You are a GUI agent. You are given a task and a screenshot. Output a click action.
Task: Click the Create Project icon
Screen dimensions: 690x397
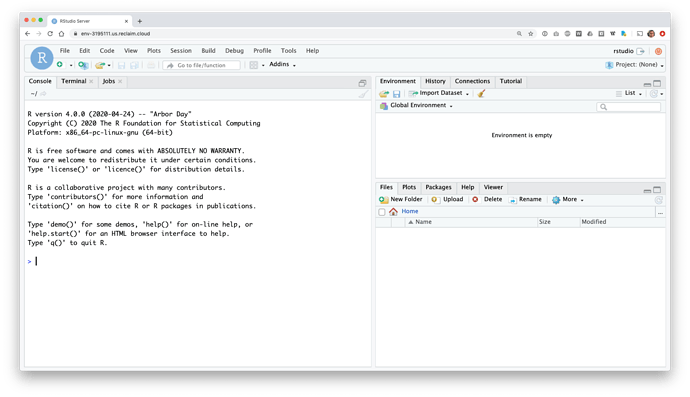pos(83,65)
